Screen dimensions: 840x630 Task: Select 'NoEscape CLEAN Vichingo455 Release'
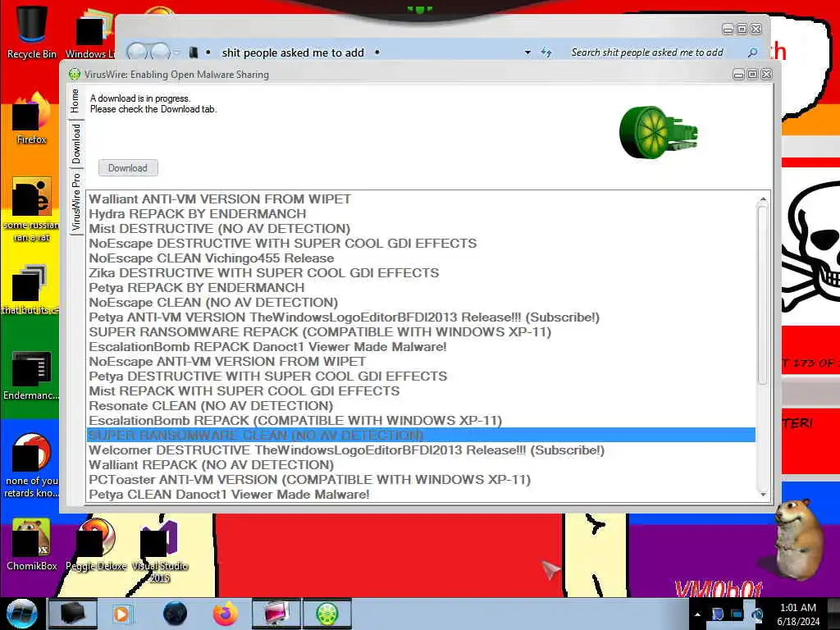click(x=421, y=258)
